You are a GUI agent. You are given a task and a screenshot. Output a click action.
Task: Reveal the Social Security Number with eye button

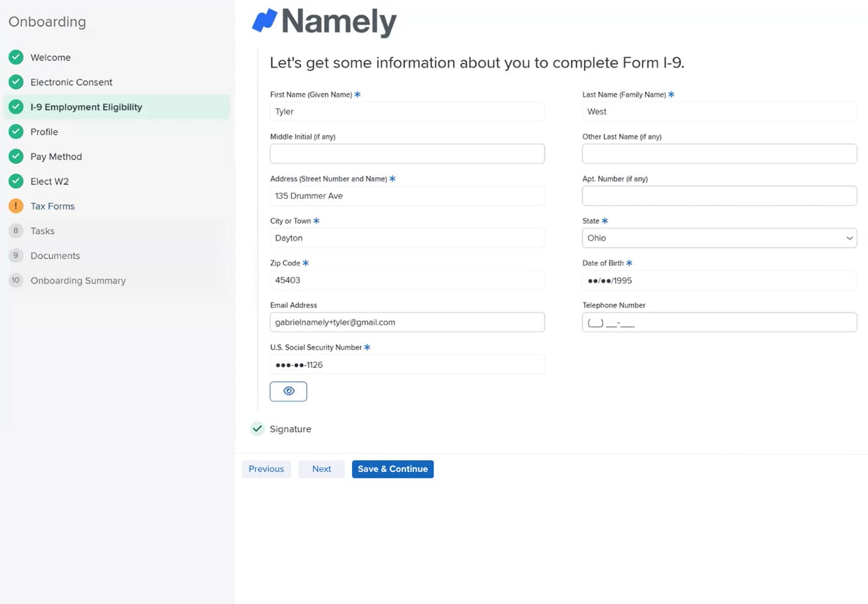pyautogui.click(x=288, y=391)
